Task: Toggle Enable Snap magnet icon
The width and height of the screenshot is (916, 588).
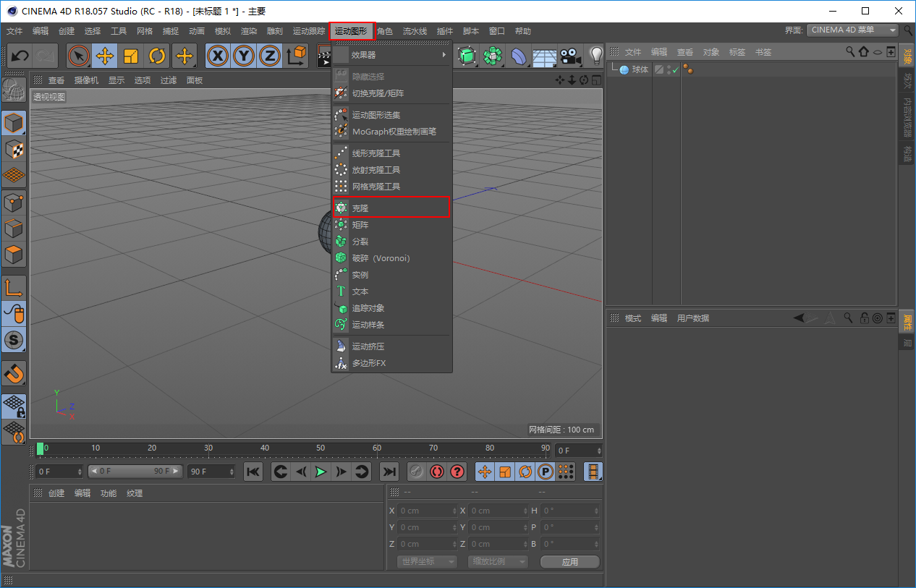Action: pos(14,373)
